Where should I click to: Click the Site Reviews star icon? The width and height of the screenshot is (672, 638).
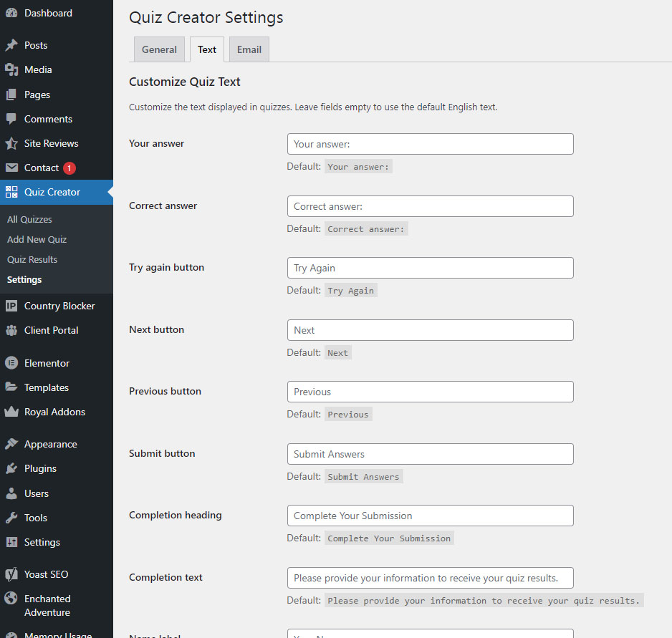pyautogui.click(x=11, y=143)
